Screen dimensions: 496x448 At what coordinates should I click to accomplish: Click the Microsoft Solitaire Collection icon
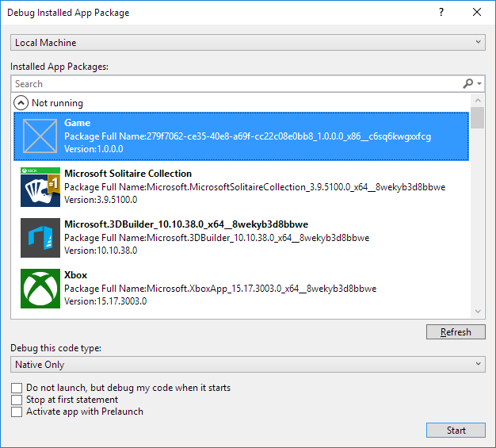click(40, 187)
